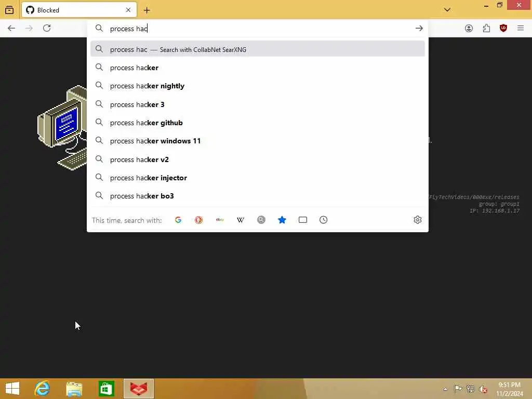Viewport: 532px width, 399px height.
Task: Click the IP: 192.168.1.17 text
Action: point(495,211)
